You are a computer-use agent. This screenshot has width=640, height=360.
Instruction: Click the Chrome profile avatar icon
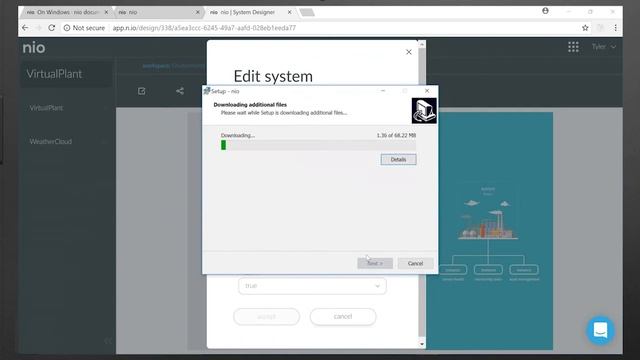tap(545, 11)
